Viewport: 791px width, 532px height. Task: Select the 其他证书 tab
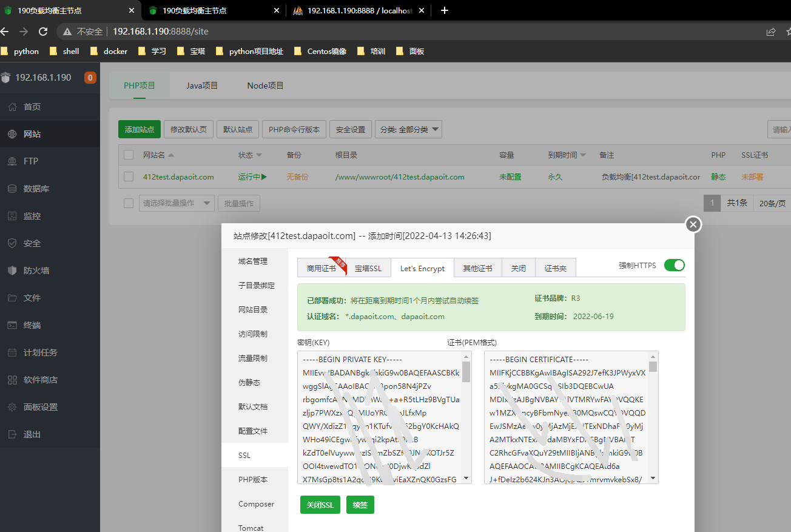pyautogui.click(x=478, y=268)
